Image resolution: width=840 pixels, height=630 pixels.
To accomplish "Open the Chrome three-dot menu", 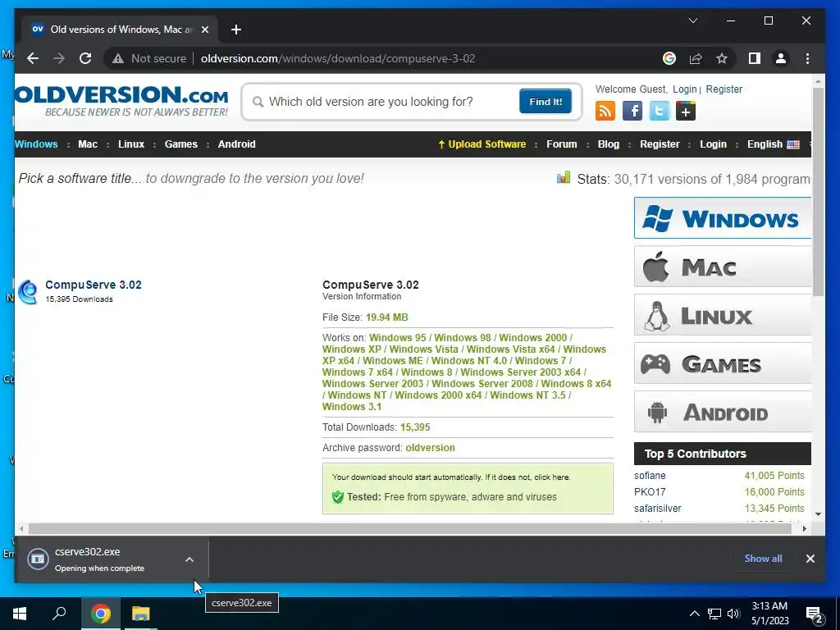I will click(x=807, y=58).
